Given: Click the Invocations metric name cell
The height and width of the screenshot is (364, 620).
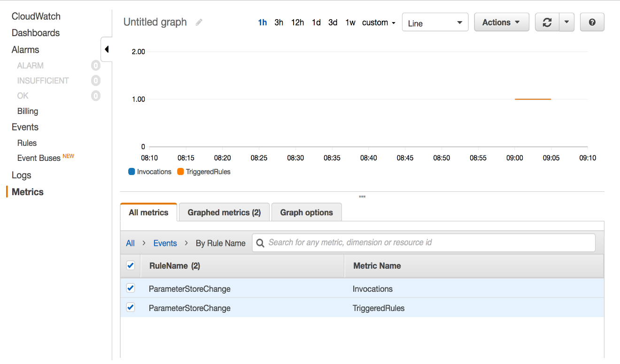Looking at the screenshot, I should (x=372, y=289).
